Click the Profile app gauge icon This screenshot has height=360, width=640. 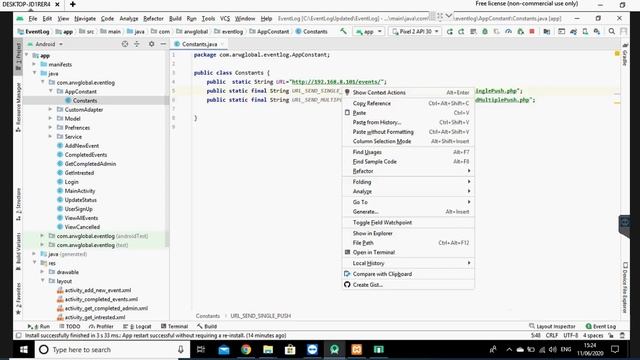coord(508,31)
